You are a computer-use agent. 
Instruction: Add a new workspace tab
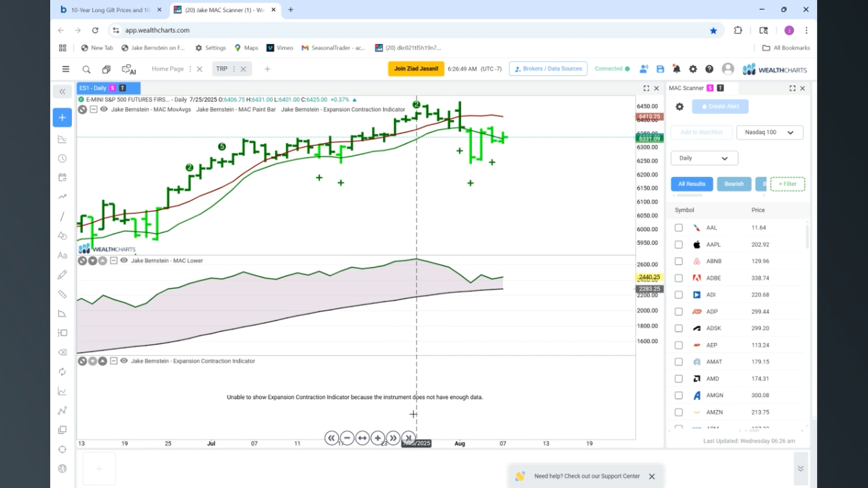pyautogui.click(x=267, y=69)
